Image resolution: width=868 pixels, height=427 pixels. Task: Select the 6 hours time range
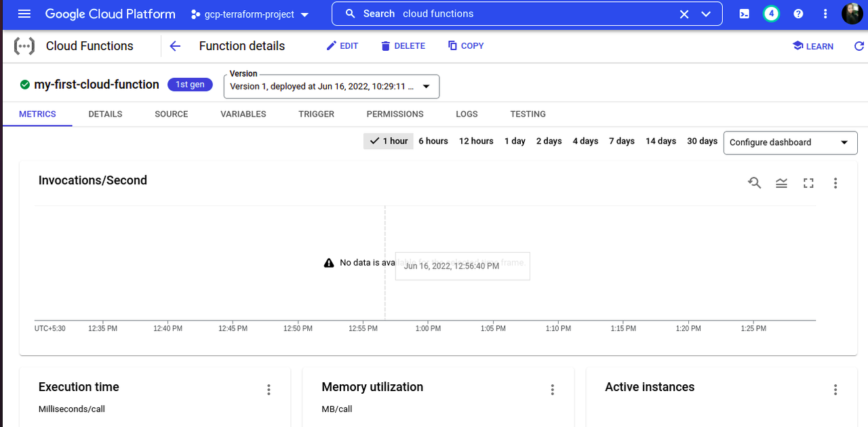433,141
